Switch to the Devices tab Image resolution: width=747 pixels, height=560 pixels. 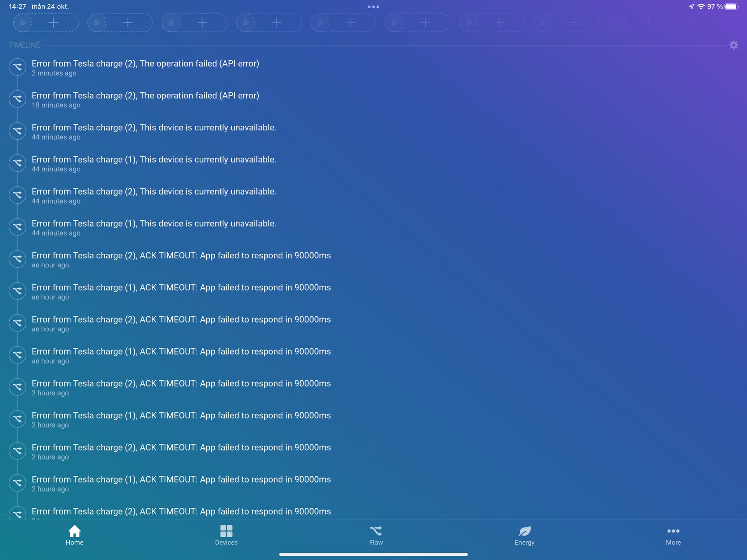click(226, 535)
